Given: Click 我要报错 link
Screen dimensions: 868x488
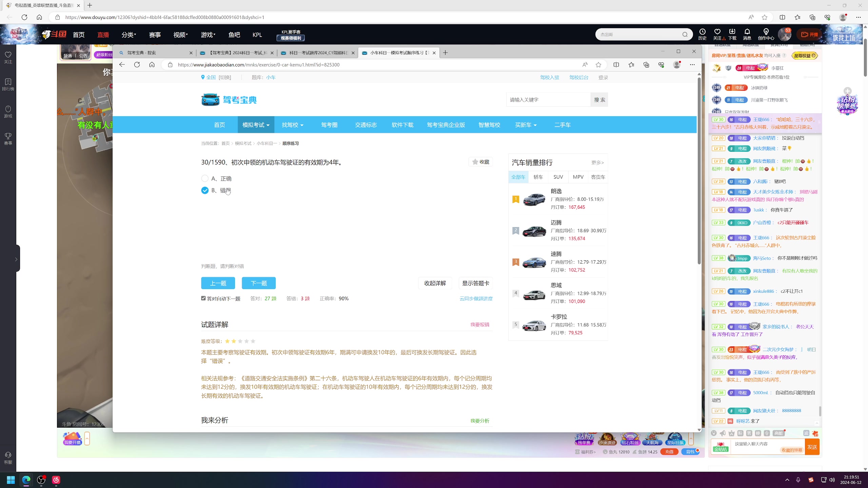Looking at the screenshot, I should coord(480,325).
